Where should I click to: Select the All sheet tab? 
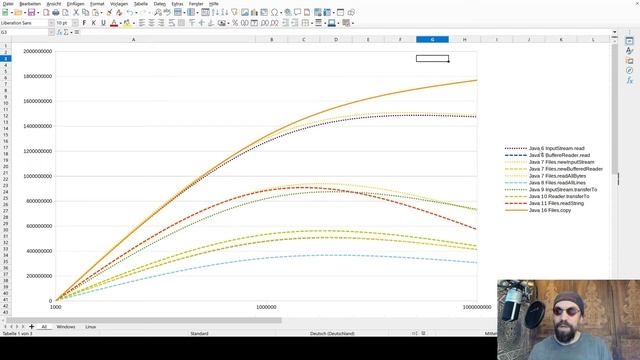pyautogui.click(x=44, y=327)
